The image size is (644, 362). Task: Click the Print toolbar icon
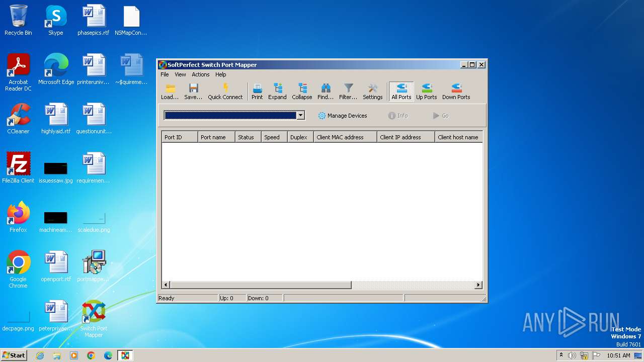click(x=257, y=92)
